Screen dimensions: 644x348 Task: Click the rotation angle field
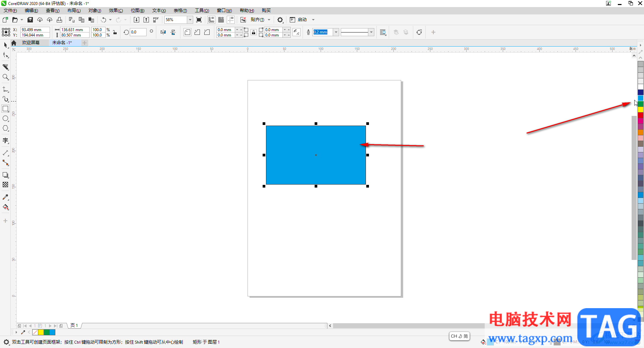138,32
